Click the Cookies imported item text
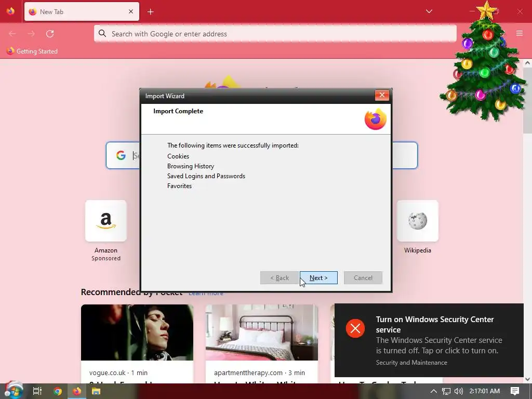Screen dimensions: 532x399 point(178,156)
